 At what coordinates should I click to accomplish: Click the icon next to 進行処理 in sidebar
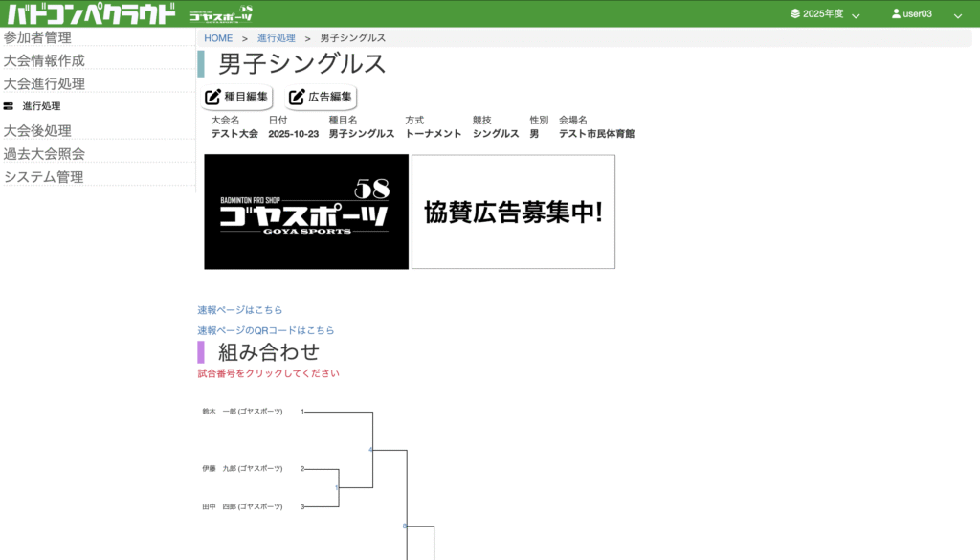click(x=9, y=106)
